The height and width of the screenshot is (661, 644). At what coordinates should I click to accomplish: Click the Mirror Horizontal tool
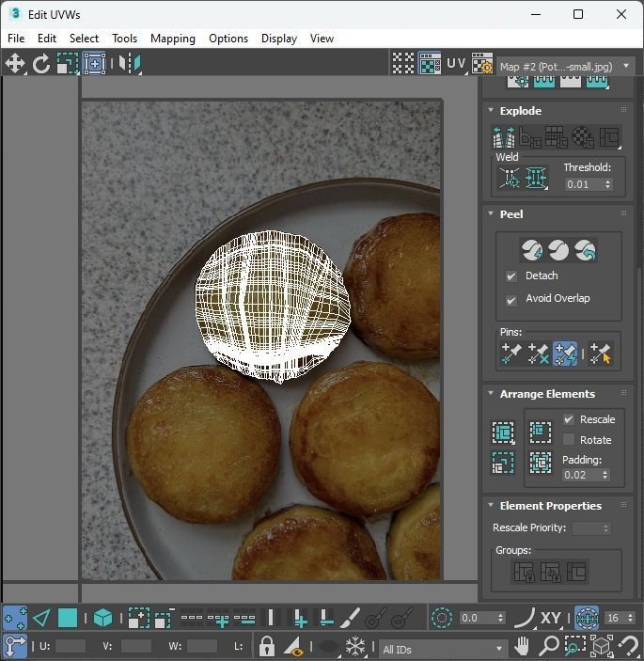pyautogui.click(x=130, y=64)
